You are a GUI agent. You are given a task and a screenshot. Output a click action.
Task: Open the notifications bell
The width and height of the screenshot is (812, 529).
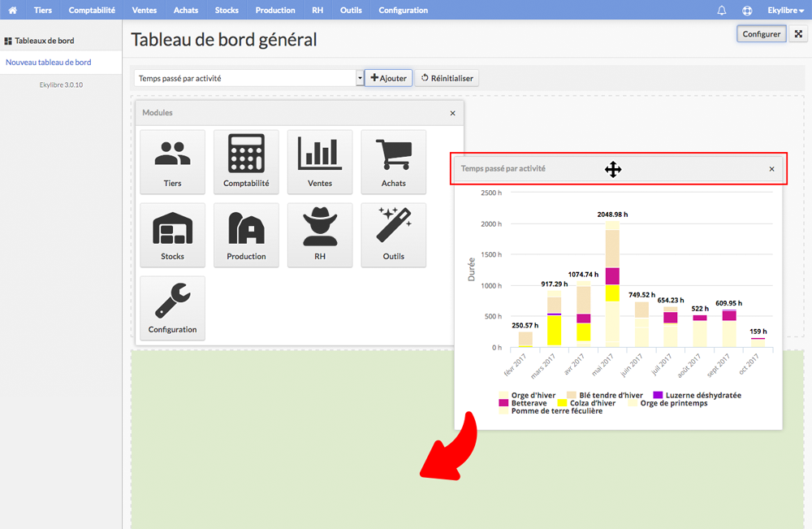(721, 10)
